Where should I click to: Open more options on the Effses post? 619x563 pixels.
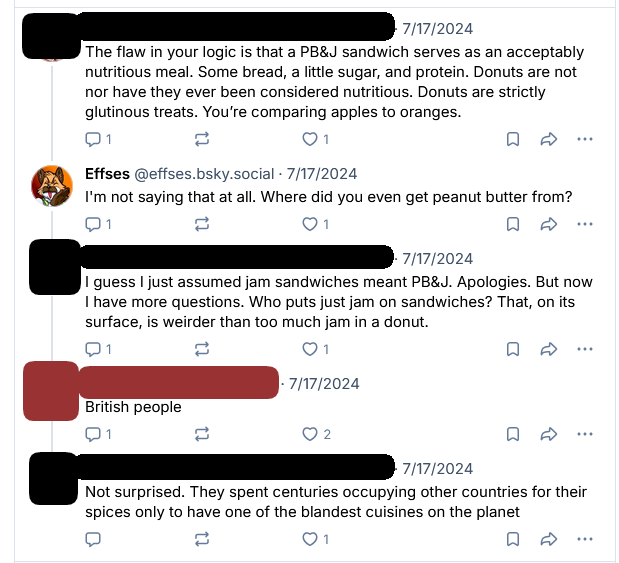pyautogui.click(x=584, y=224)
